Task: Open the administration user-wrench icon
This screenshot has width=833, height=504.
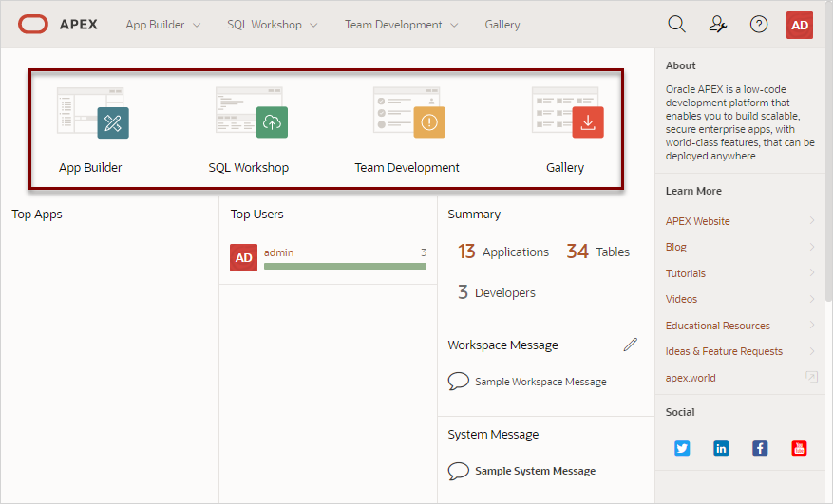Action: coord(718,25)
